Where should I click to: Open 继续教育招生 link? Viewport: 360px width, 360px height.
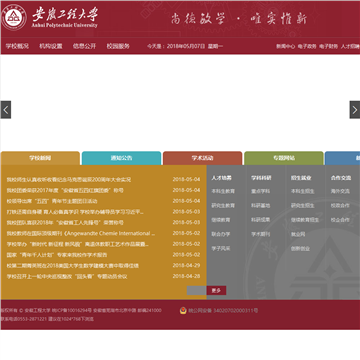(305, 220)
